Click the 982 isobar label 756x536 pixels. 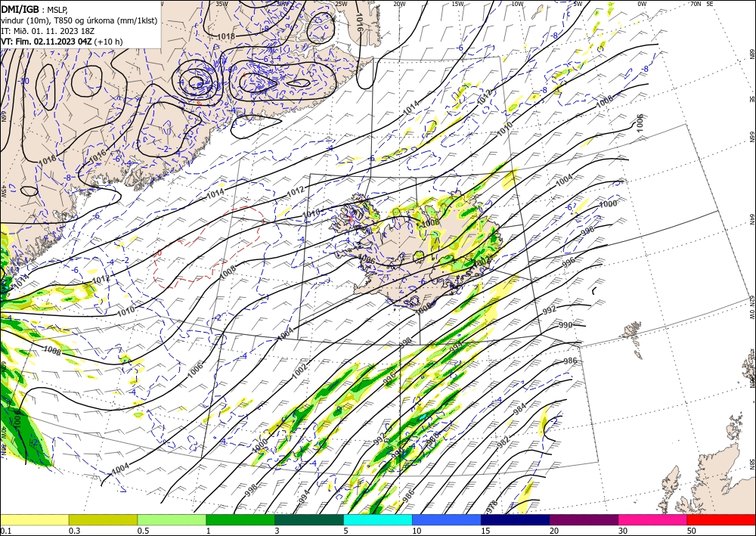click(503, 442)
